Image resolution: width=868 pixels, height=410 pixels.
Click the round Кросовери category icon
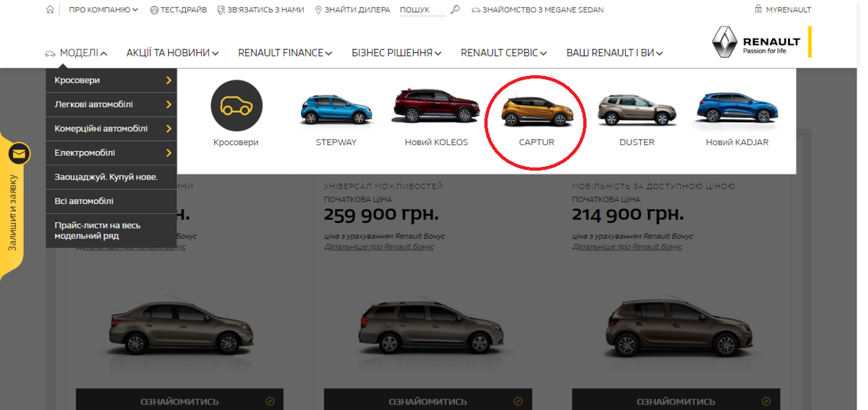tap(236, 105)
